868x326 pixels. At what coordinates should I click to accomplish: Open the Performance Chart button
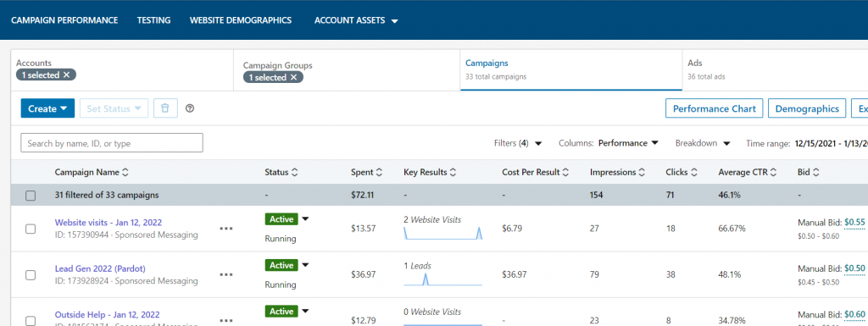pos(714,108)
